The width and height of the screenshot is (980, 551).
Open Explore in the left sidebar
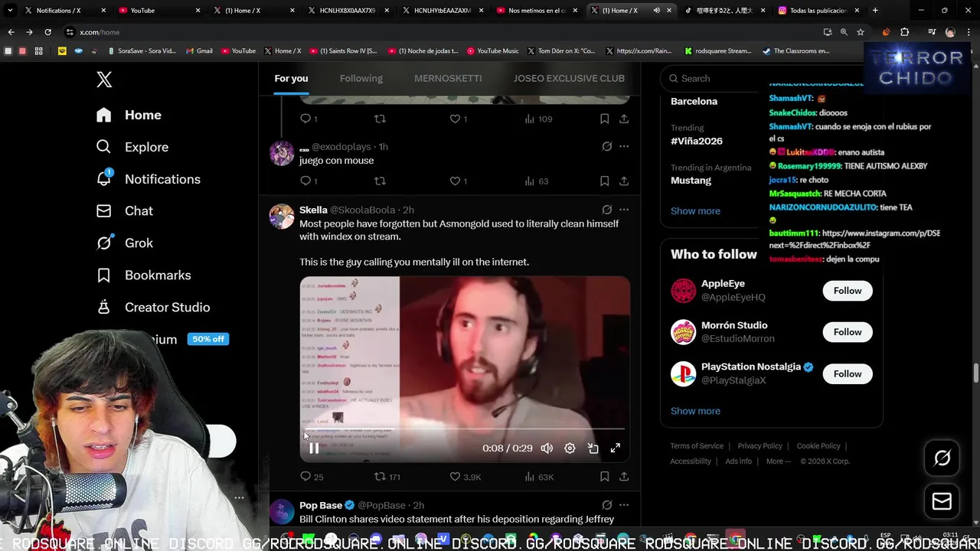[132, 147]
